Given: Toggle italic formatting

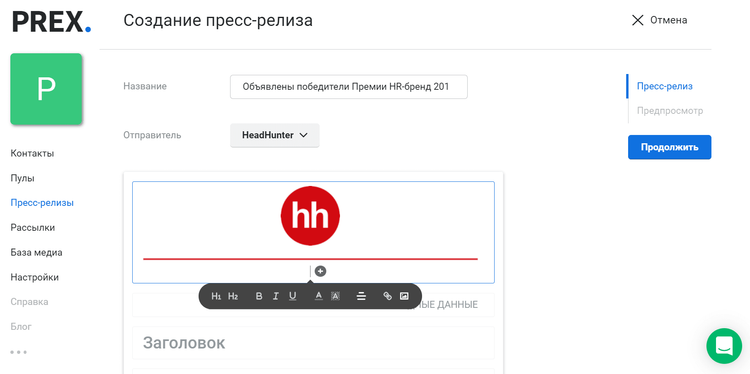Looking at the screenshot, I should click(276, 297).
